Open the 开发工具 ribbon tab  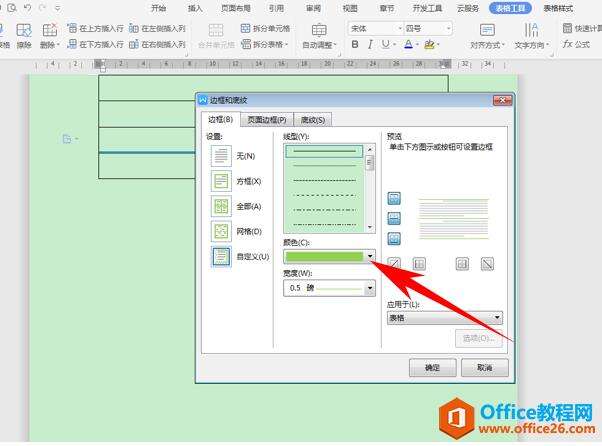tap(427, 8)
